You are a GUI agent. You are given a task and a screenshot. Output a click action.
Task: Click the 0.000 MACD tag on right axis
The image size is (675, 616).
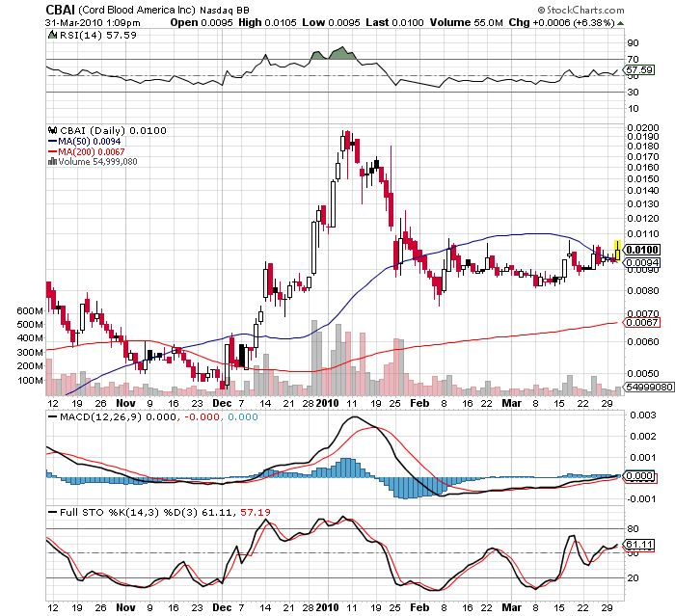[639, 475]
